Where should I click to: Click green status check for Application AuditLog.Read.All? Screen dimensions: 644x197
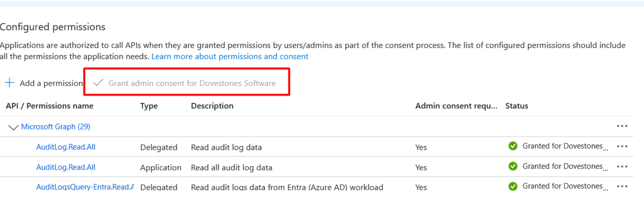(513, 166)
